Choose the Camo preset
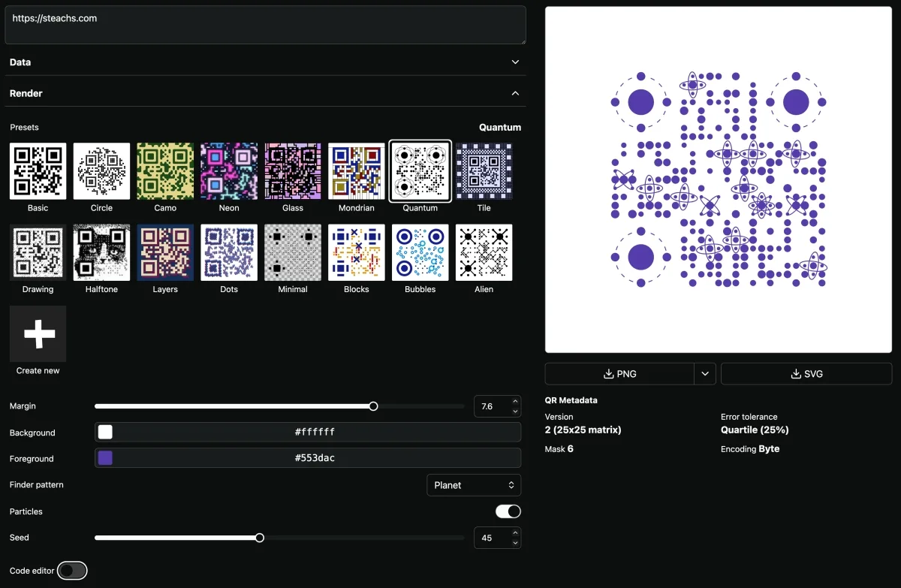The height and width of the screenshot is (588, 901). click(x=165, y=171)
